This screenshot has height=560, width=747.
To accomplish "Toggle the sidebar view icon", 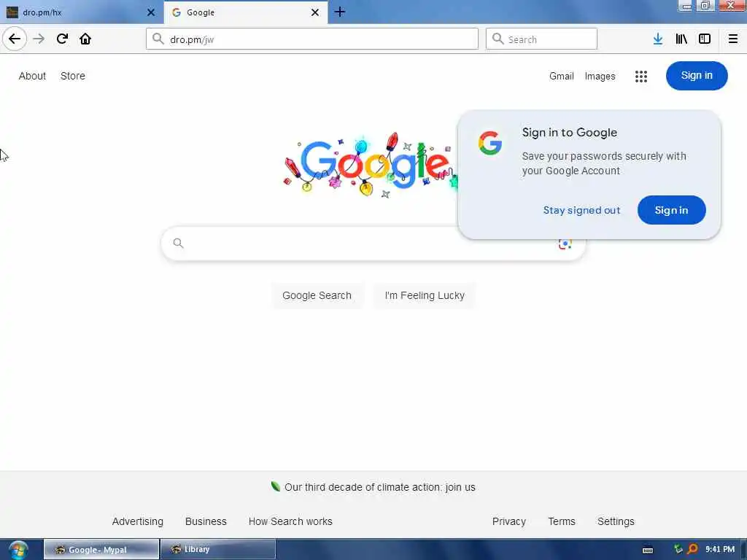I will 705,39.
